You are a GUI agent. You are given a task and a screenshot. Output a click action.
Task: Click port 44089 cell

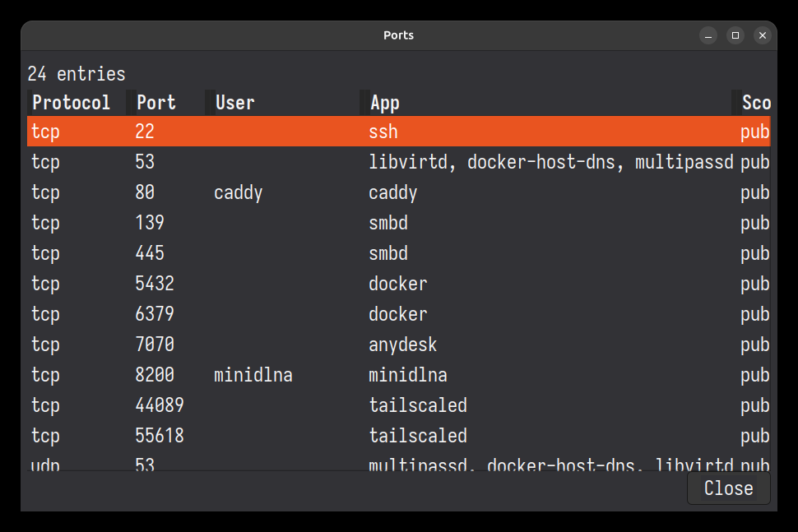click(x=160, y=405)
